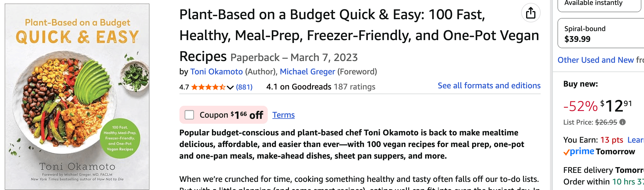This screenshot has height=190, width=644.
Task: Click the share icon button
Action: pyautogui.click(x=531, y=13)
